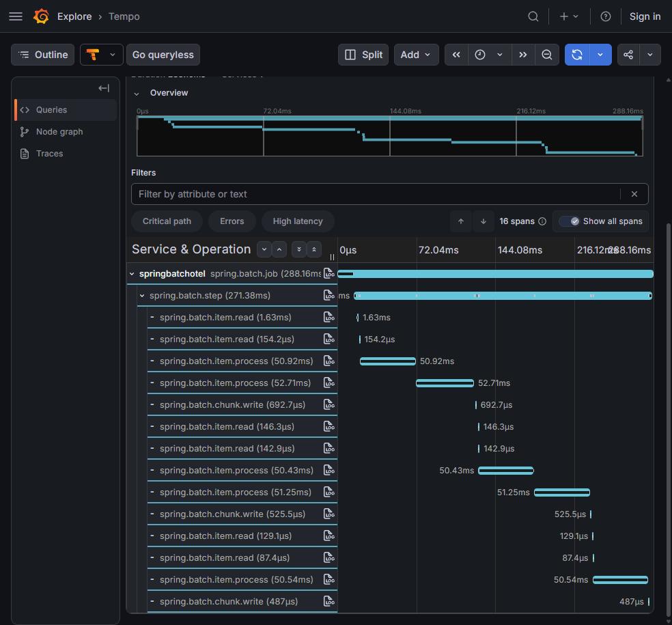Run query with the refresh button
The image size is (672, 625).
(x=577, y=55)
